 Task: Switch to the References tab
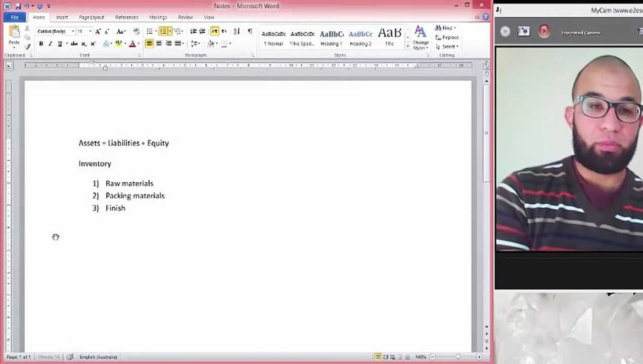(x=126, y=17)
